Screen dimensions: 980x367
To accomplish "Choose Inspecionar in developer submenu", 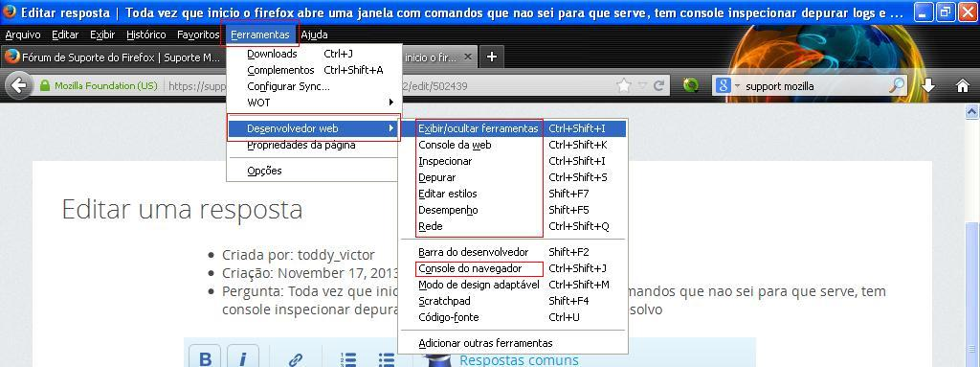I will 513,161.
